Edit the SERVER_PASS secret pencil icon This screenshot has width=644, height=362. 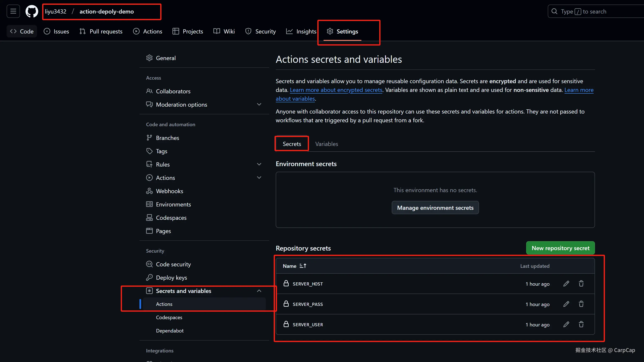pos(566,304)
